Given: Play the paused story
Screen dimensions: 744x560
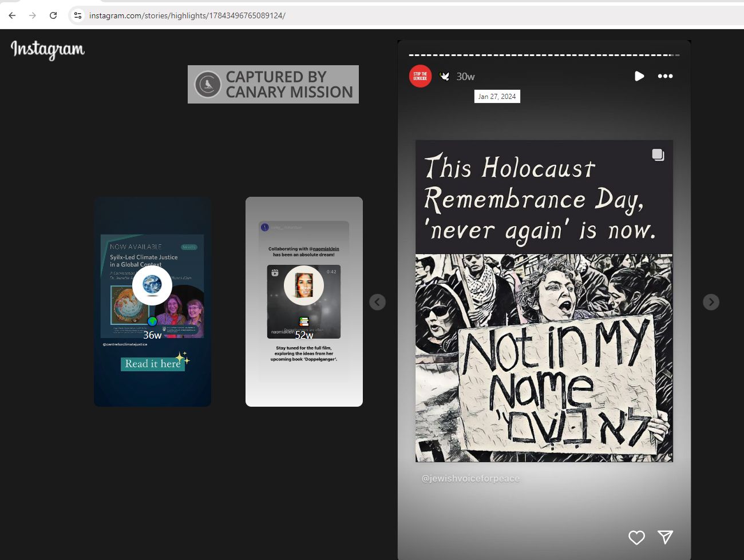Looking at the screenshot, I should 639,76.
